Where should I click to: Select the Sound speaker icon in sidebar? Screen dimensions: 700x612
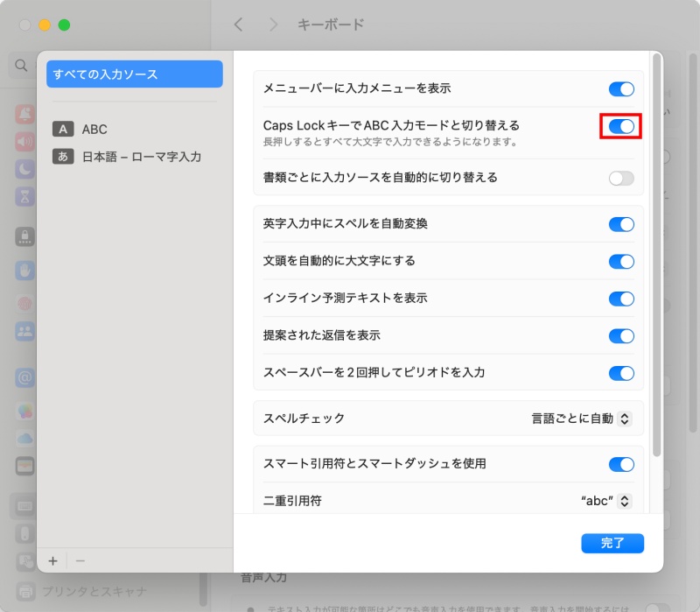click(x=24, y=142)
